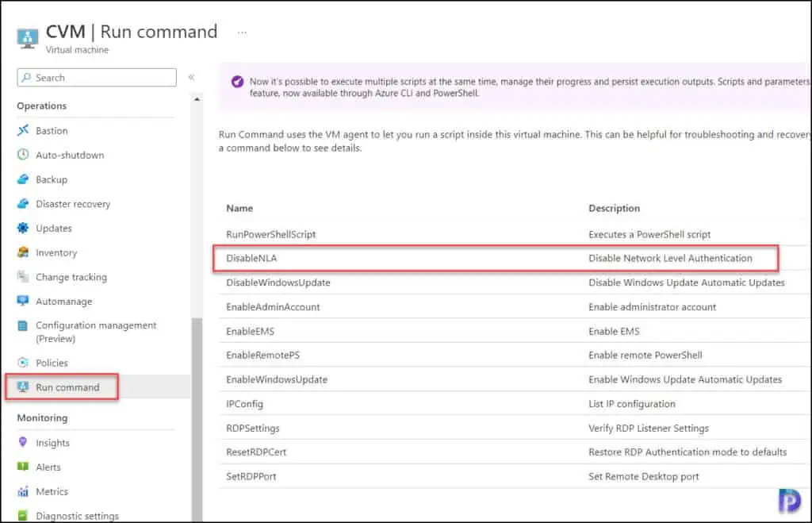The height and width of the screenshot is (523, 812).
Task: Collapse the sidebar with the double chevron
Action: click(191, 77)
